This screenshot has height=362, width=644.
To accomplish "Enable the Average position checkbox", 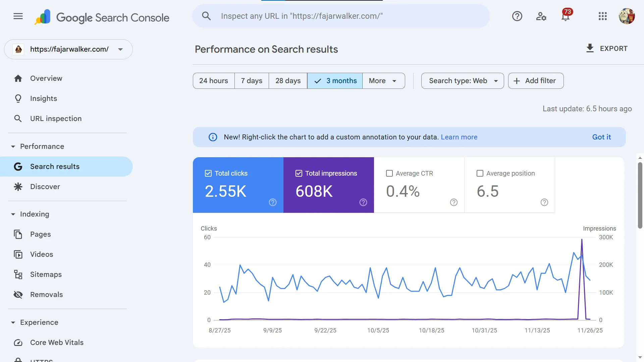I will [480, 173].
